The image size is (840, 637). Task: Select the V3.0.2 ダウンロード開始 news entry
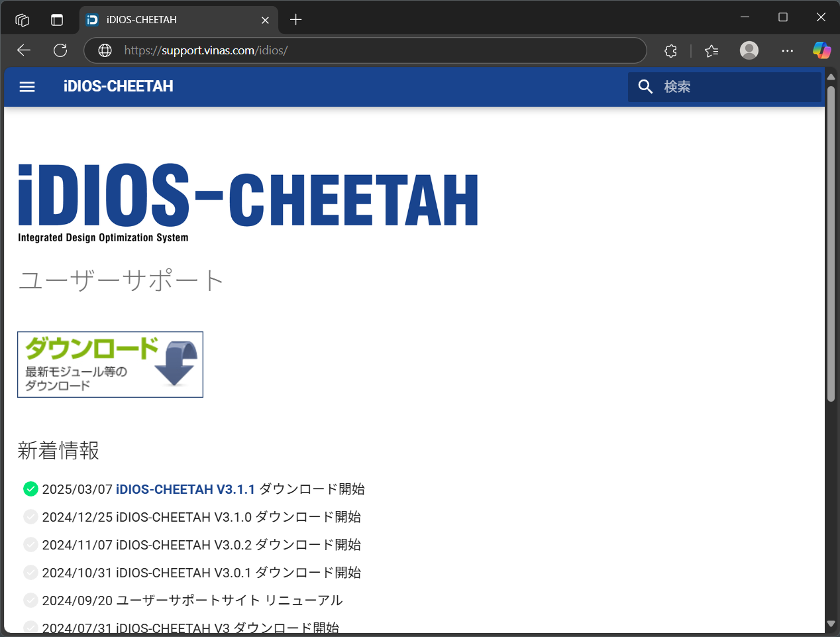tap(201, 545)
